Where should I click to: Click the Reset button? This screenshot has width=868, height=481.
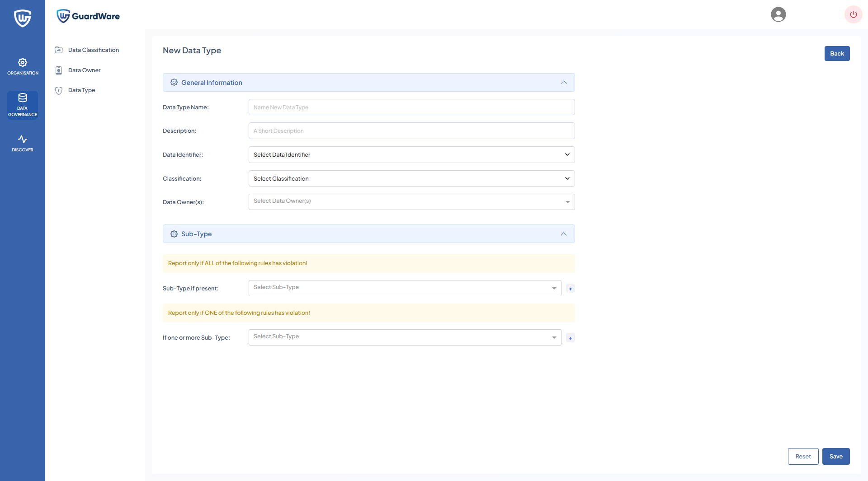803,457
